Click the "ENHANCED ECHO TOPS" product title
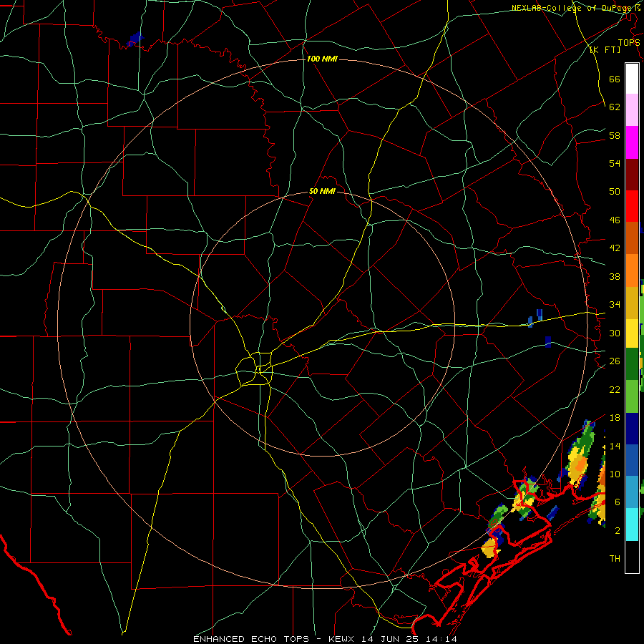This screenshot has width=644, height=644. click(251, 639)
